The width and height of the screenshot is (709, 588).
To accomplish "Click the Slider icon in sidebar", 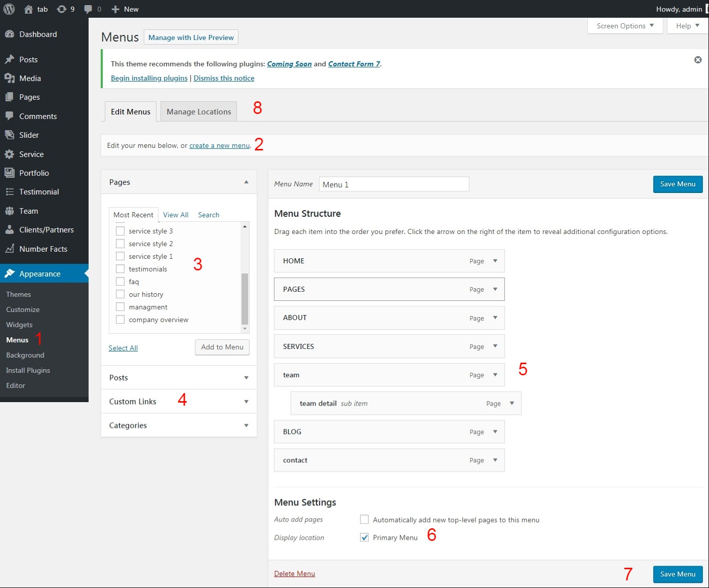I will (9, 135).
